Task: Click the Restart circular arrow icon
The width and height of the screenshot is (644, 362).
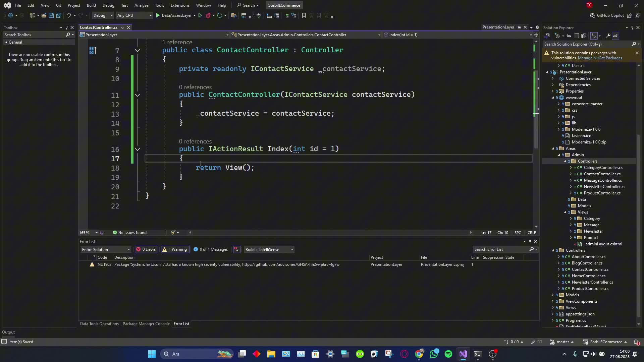Action: [219, 15]
